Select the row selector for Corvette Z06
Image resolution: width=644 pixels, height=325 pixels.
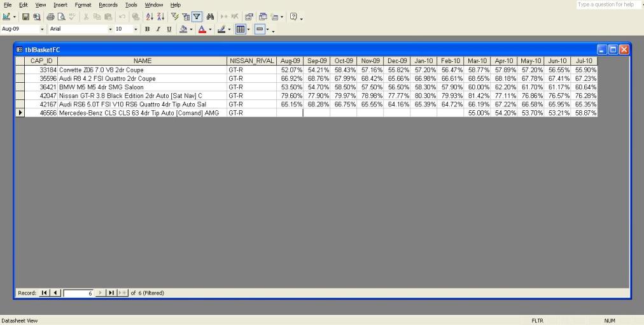click(20, 70)
